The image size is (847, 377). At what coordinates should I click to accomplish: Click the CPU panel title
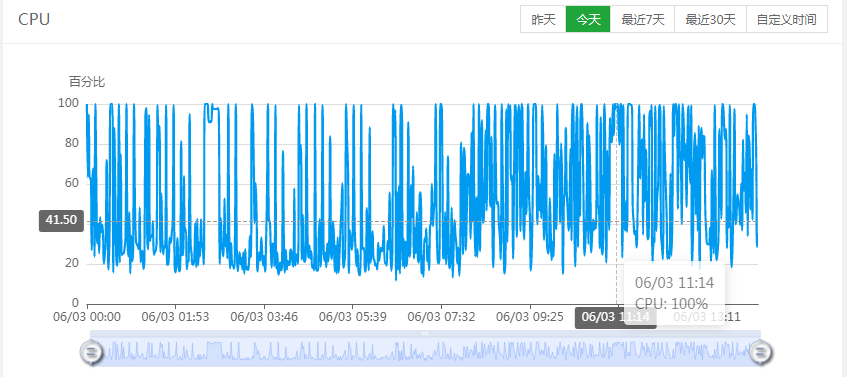click(34, 19)
